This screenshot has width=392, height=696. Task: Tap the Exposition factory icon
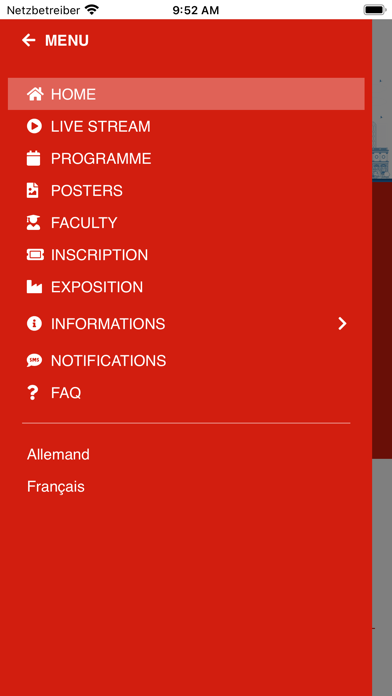(34, 287)
